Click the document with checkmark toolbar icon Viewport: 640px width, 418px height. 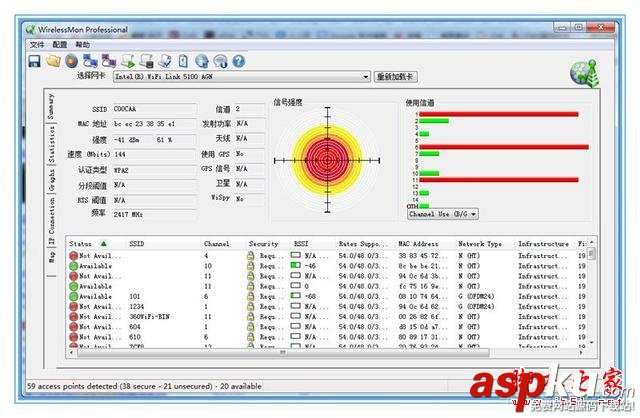pyautogui.click(x=165, y=61)
